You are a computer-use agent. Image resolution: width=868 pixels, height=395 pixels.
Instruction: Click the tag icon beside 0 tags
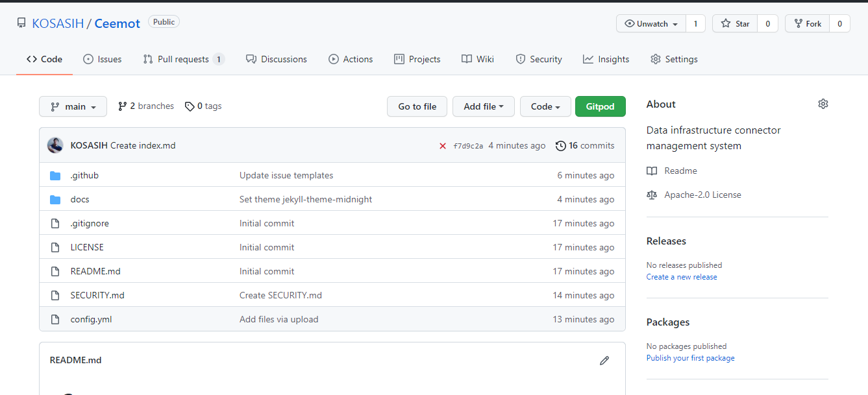[190, 106]
